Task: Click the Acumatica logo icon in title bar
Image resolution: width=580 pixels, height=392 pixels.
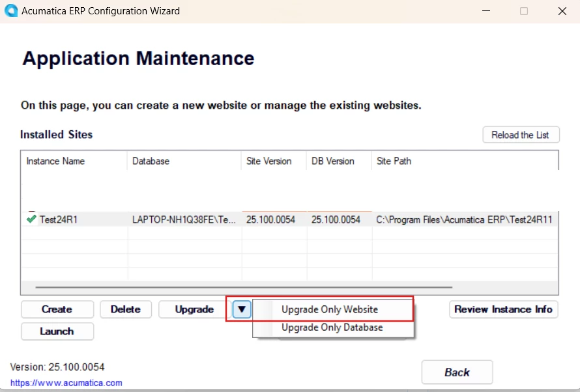Action: point(10,10)
